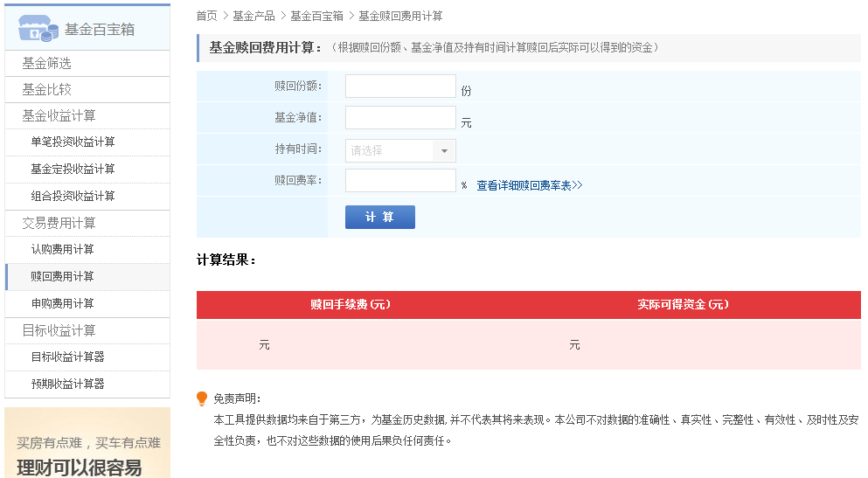This screenshot has height=478, width=868.
Task: Open 认购费用计算 in sidebar
Action: click(63, 250)
